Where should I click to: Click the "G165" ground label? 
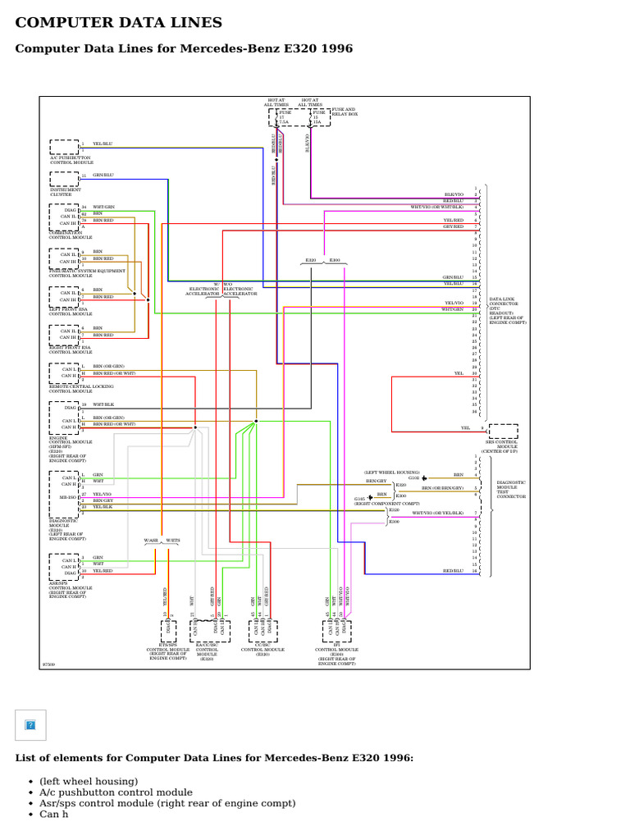(359, 499)
